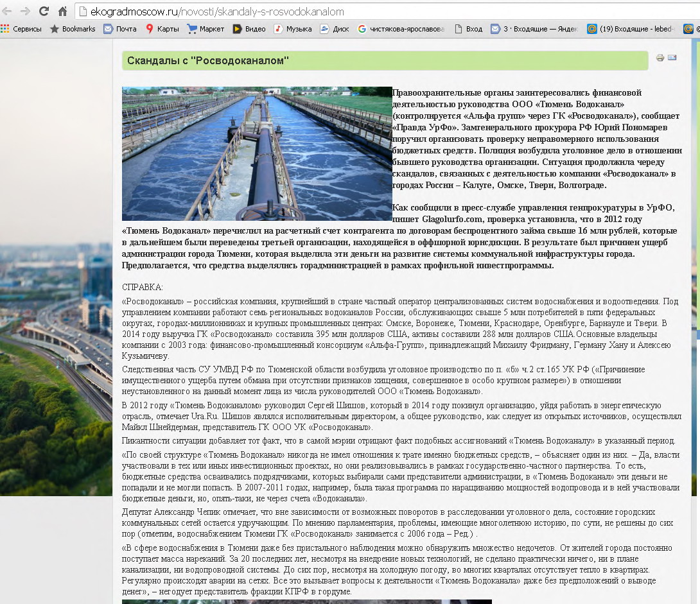The image size is (700, 604).
Task: Open the Карты bookmark
Action: [162, 29]
